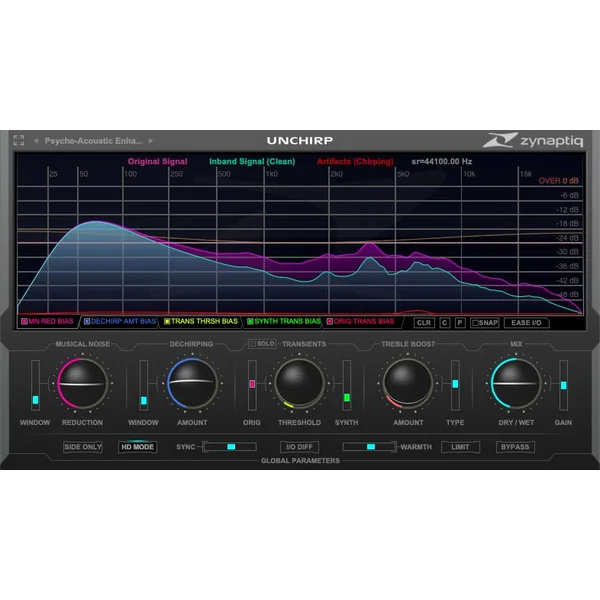Go to next preset arrow
Screen dimensions: 600x600
coord(151,141)
